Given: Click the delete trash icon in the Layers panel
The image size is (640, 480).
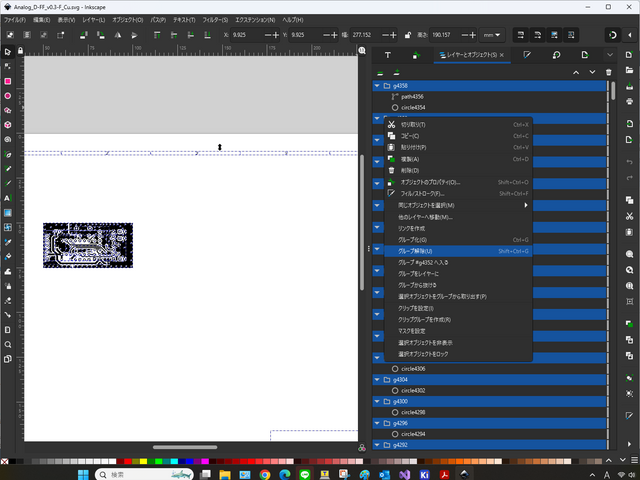Looking at the screenshot, I should (x=608, y=72).
